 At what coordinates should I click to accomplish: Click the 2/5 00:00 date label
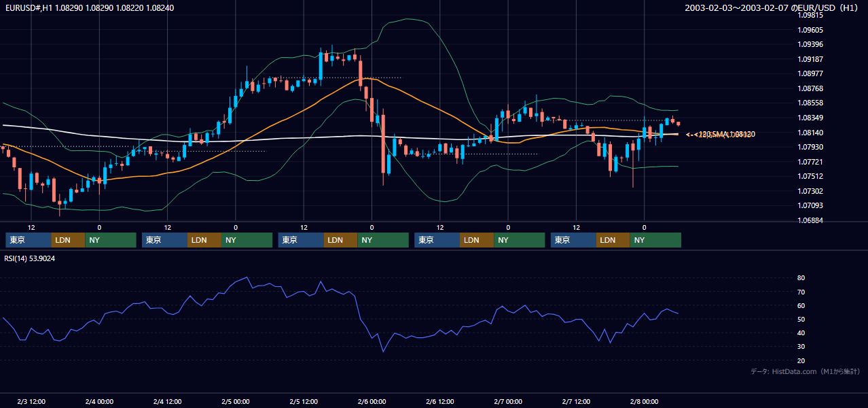[236, 401]
